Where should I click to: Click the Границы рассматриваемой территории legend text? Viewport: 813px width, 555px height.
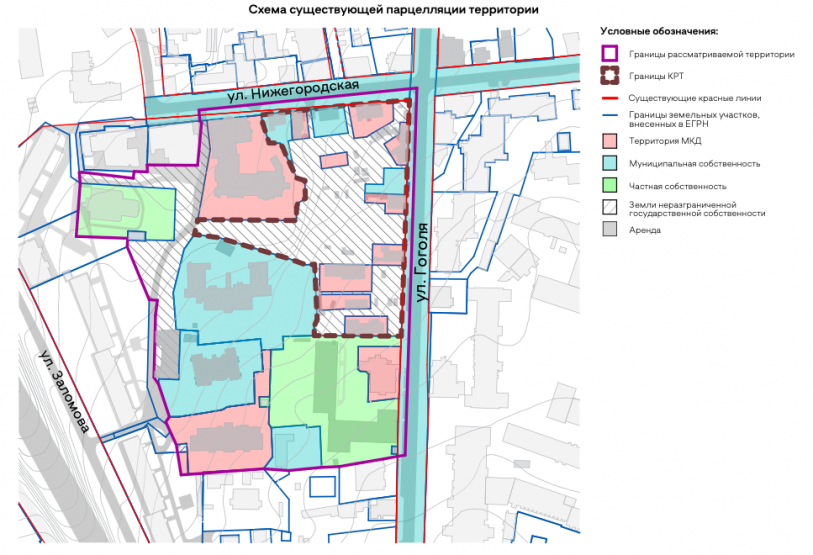point(711,54)
